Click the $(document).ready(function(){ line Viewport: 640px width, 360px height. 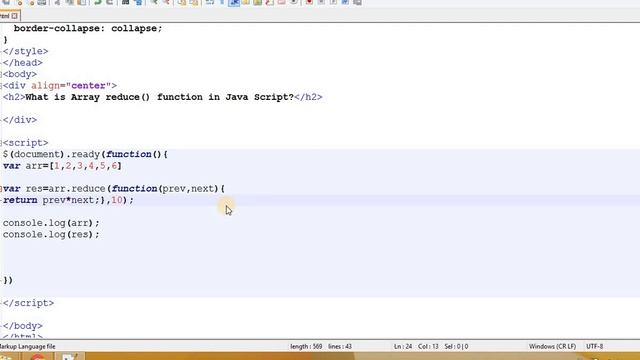(85, 154)
